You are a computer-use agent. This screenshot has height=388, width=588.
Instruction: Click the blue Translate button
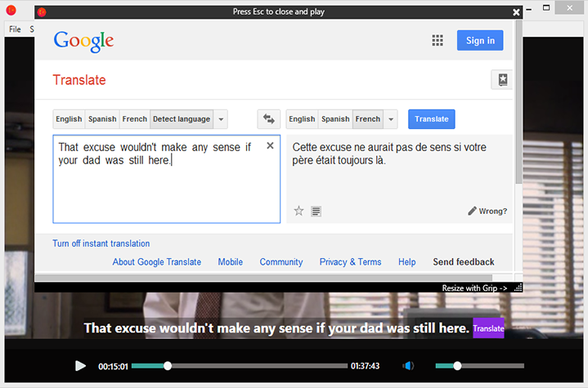click(x=431, y=119)
